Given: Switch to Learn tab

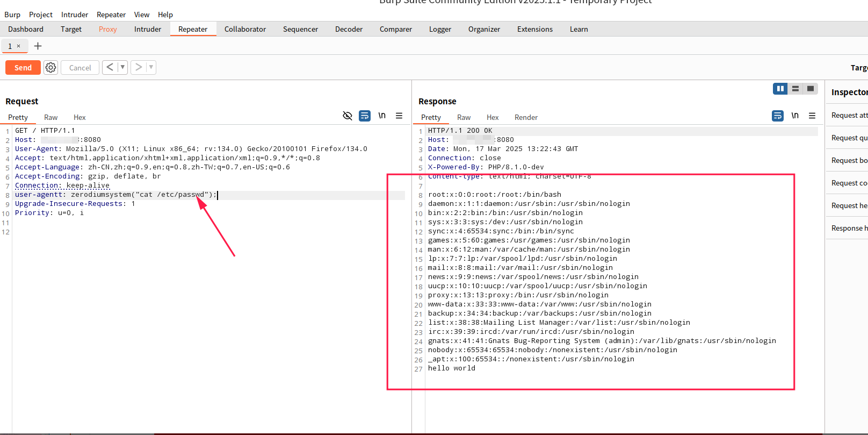Looking at the screenshot, I should [579, 29].
